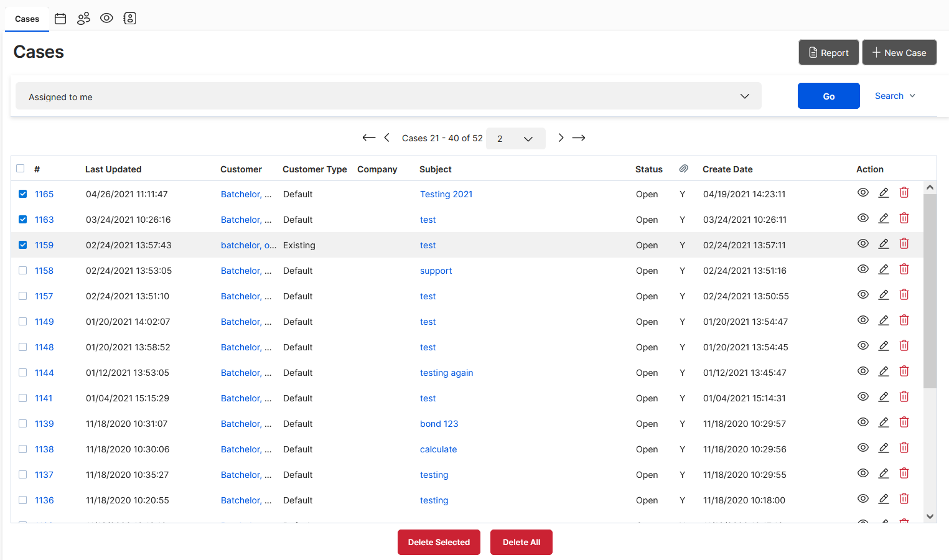The image size is (949, 560).
Task: Edit case 1165 with the pencil icon
Action: (884, 193)
